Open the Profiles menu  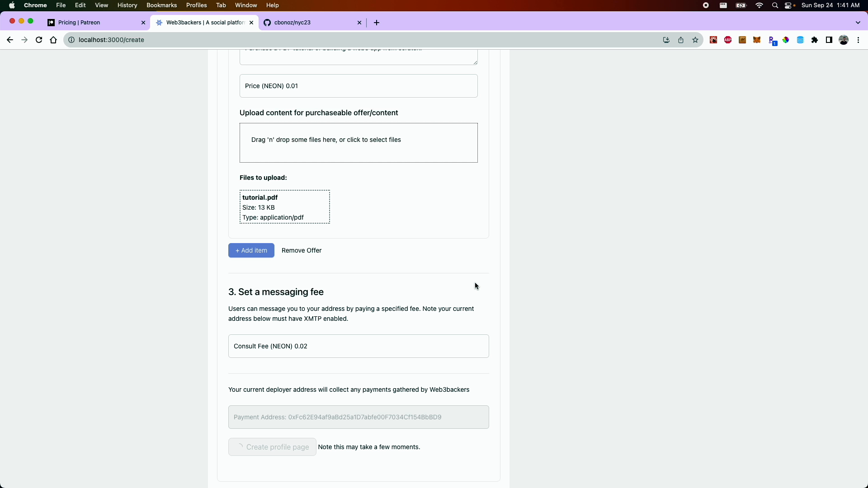click(197, 5)
